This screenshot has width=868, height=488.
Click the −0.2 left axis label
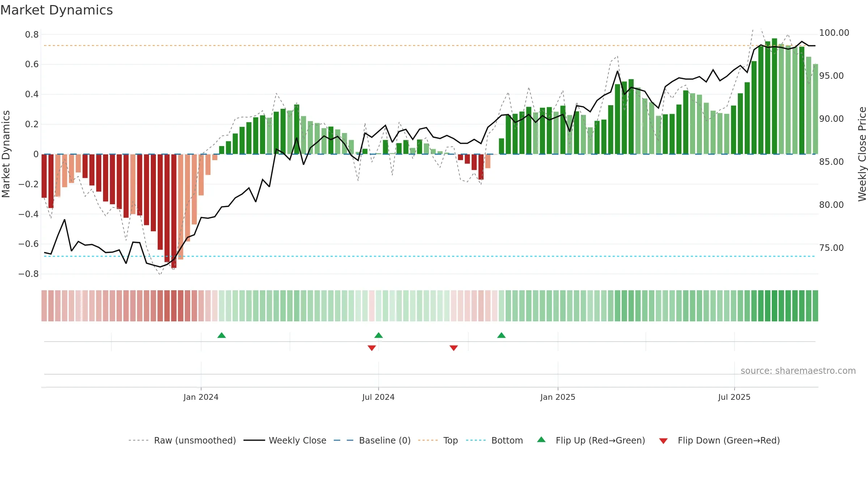point(29,184)
